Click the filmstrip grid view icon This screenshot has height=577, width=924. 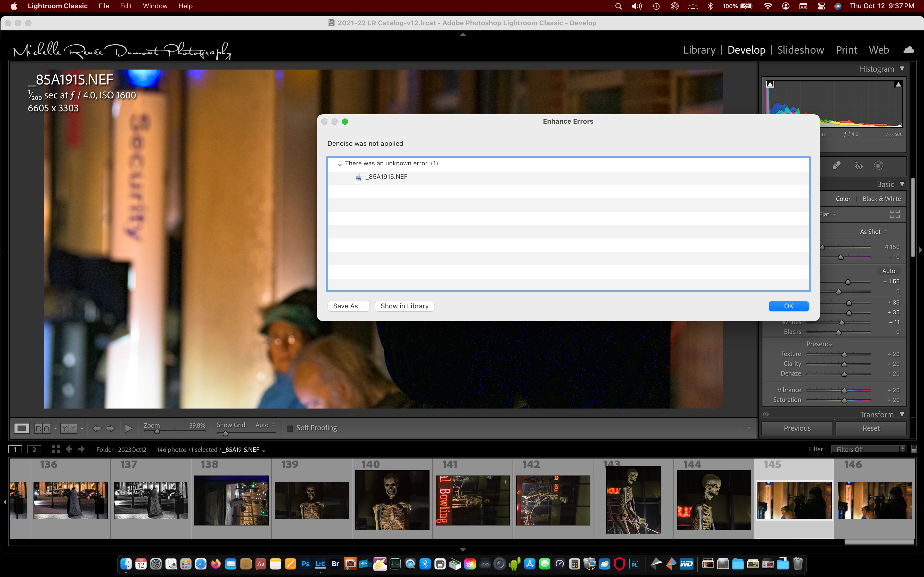[56, 449]
